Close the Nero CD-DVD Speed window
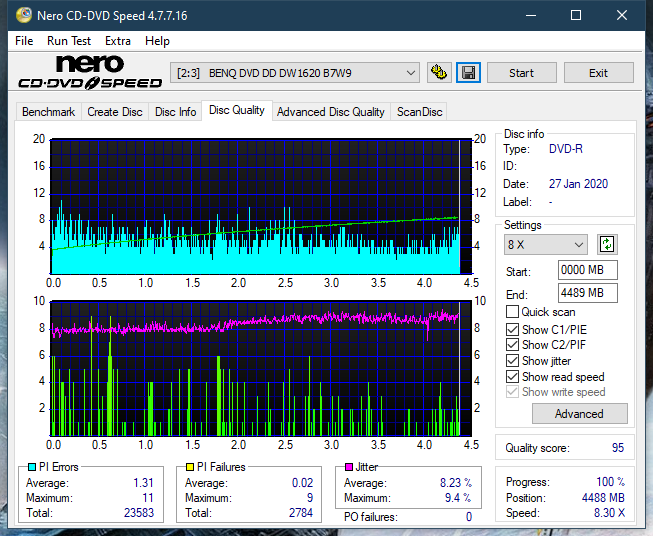The width and height of the screenshot is (653, 536). [x=622, y=15]
